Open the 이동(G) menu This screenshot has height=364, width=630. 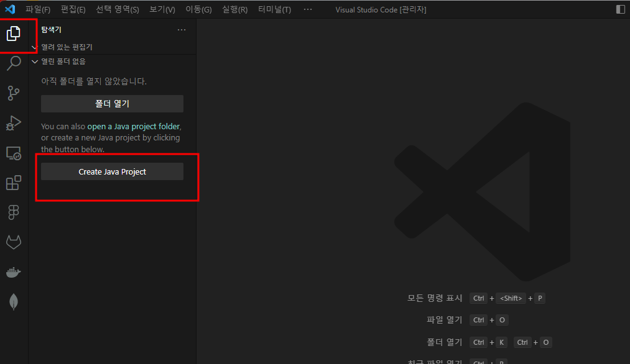(198, 9)
